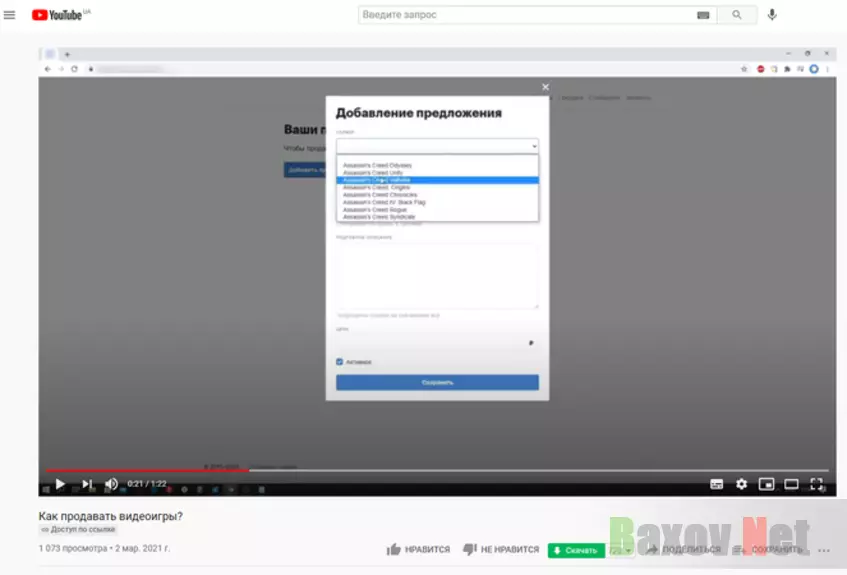The image size is (847, 575).
Task: Open the YouTube hamburger menu
Action: click(10, 15)
